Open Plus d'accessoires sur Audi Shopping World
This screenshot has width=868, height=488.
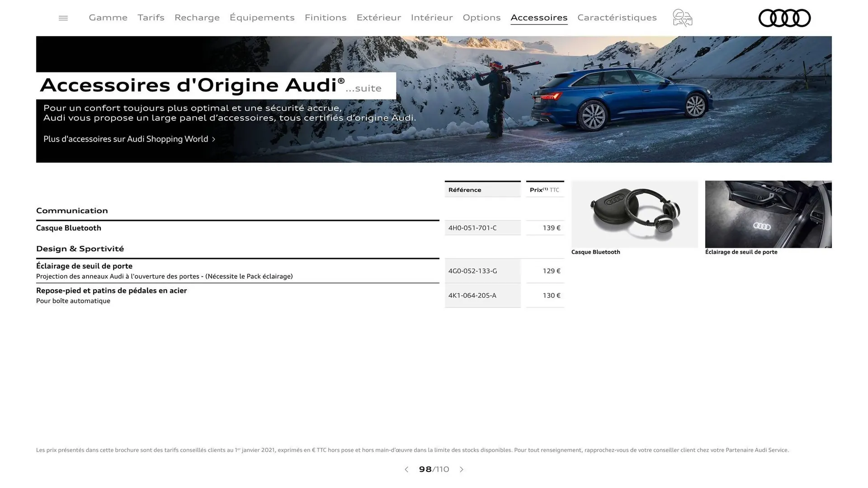point(126,139)
